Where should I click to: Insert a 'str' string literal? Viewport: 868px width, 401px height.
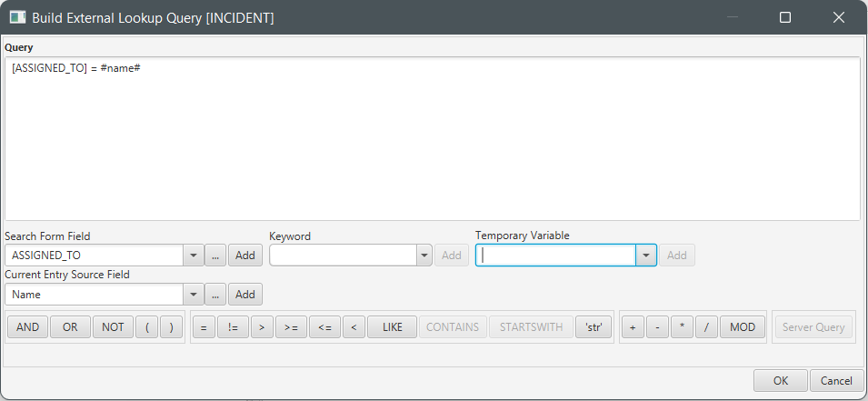[594, 327]
